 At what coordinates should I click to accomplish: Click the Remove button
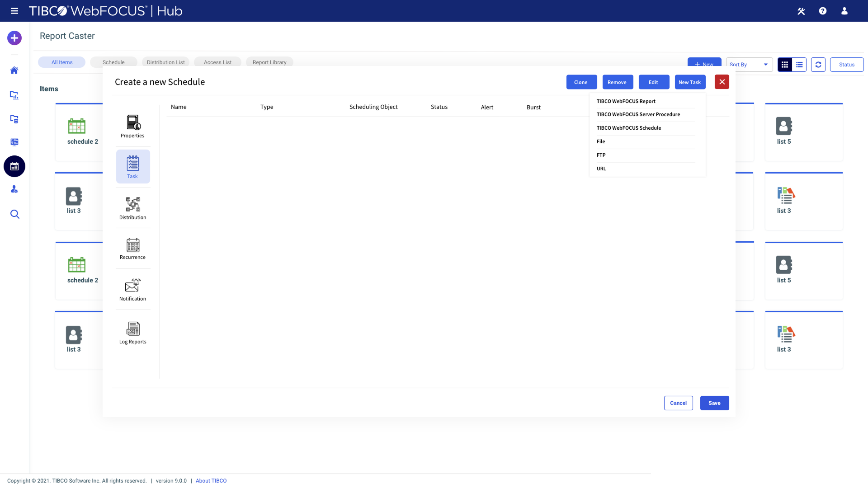click(x=618, y=82)
